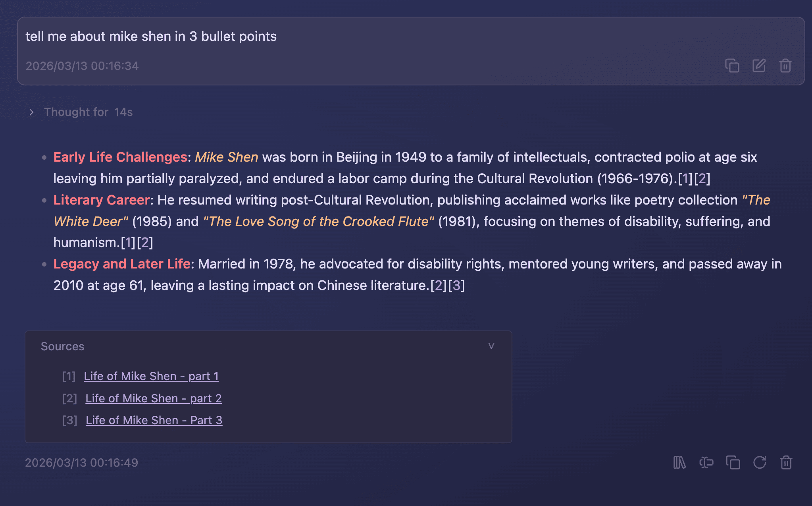Delete the assistant response via trash icon
This screenshot has width=812, height=506.
click(787, 462)
